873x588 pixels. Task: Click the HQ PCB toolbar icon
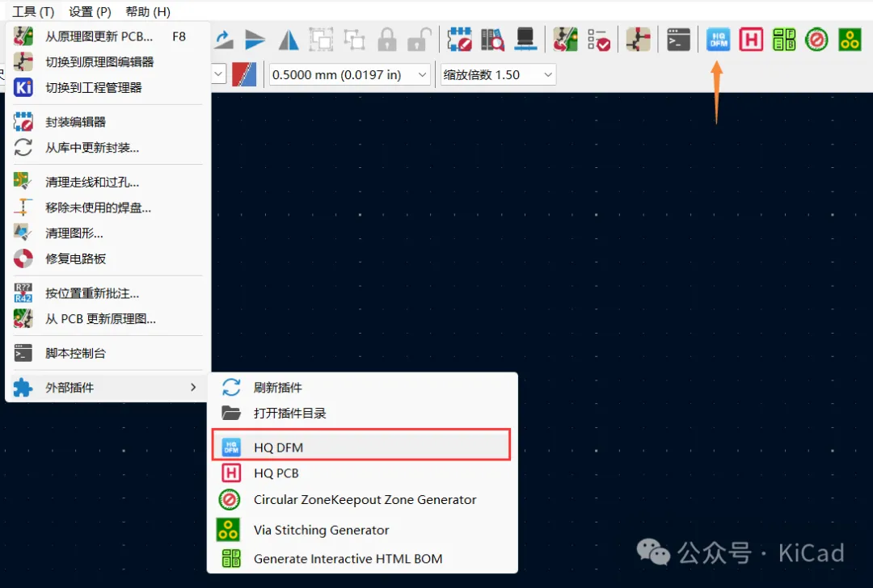(x=751, y=39)
